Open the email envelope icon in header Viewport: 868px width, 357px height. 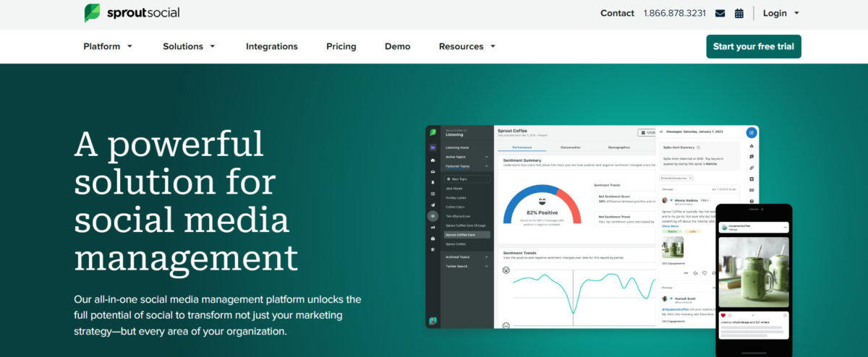pyautogui.click(x=720, y=13)
